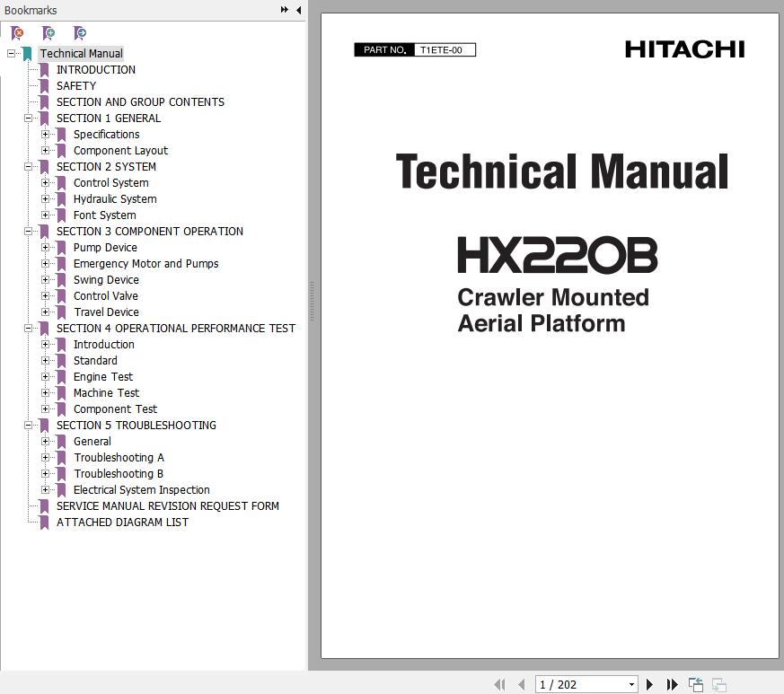Click the bookmark properties arrow icon
784x694 pixels.
coord(80,33)
